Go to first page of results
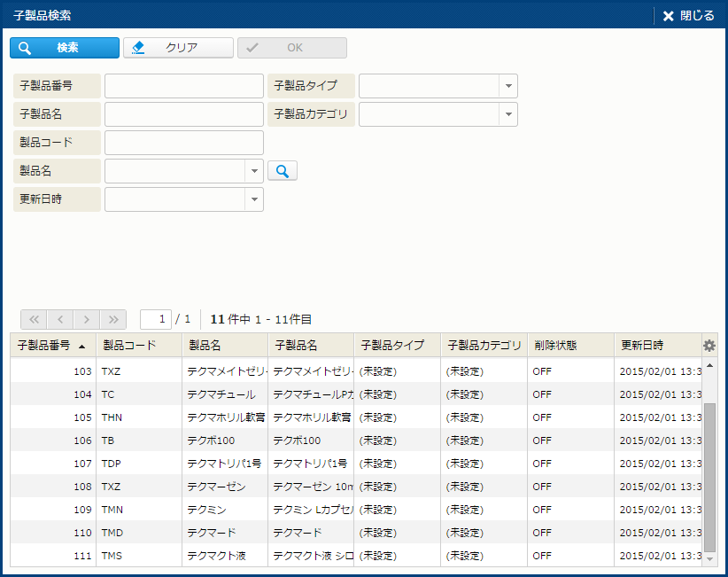The width and height of the screenshot is (728, 577). click(35, 319)
